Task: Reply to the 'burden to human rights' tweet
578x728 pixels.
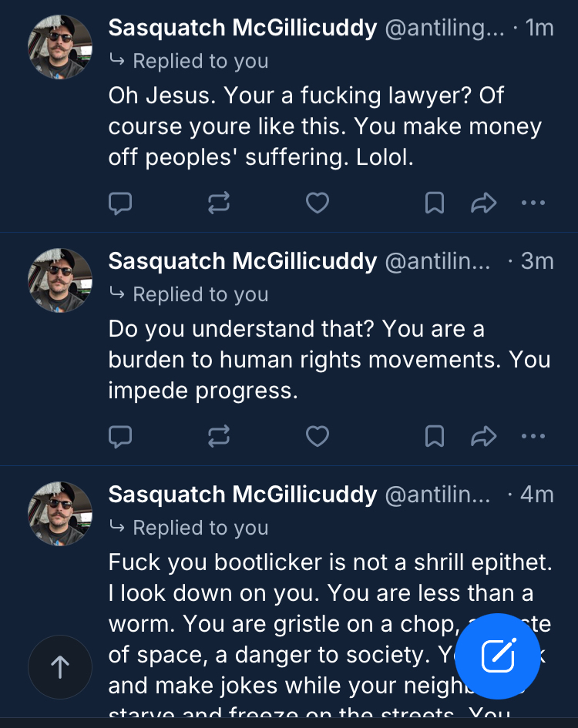Action: pyautogui.click(x=120, y=437)
